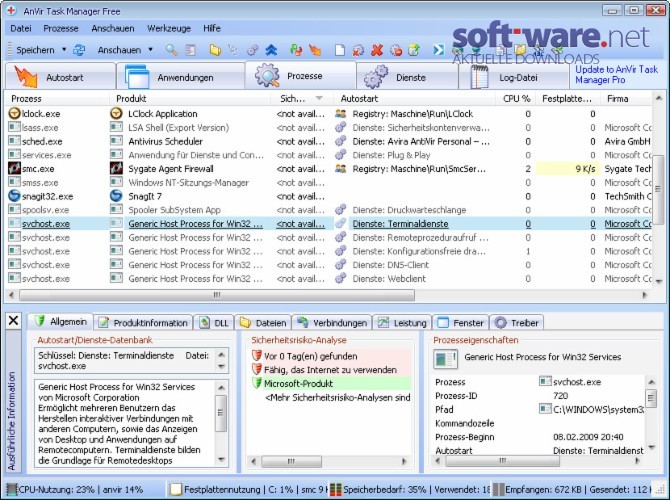Viewport: 670px width, 500px height.
Task: Click the snagit32.exe blue swirl icon
Action: [x=15, y=196]
